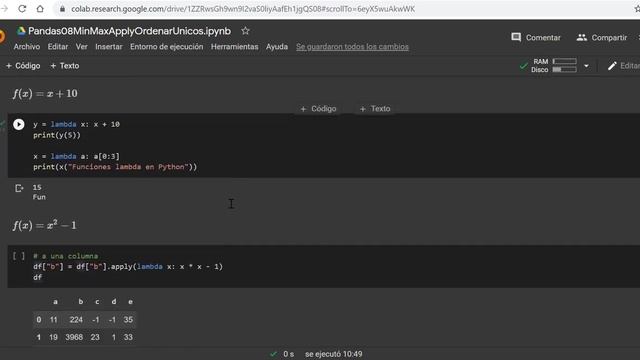Click the output toggle icon beside 15
Screen dimensions: 640x360
19,188
